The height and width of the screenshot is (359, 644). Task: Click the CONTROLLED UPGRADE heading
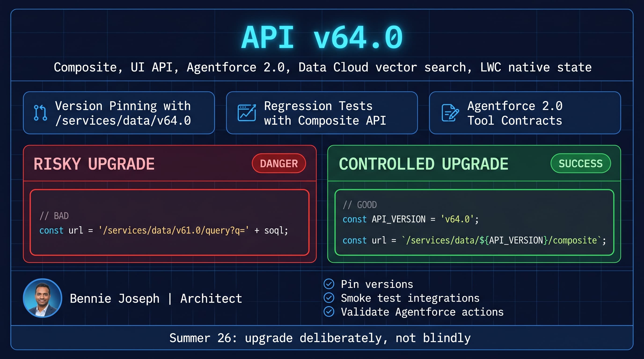click(424, 164)
